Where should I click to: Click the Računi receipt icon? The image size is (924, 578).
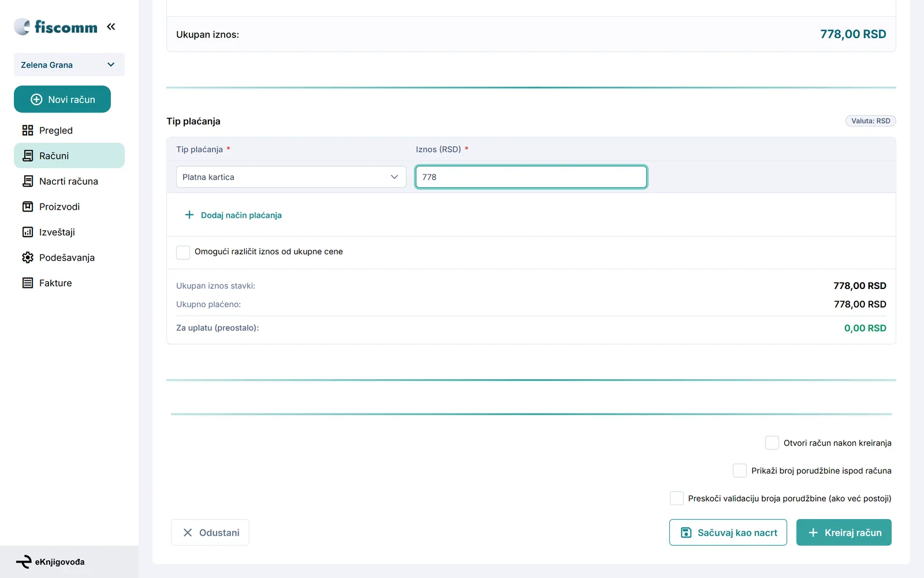click(x=28, y=155)
